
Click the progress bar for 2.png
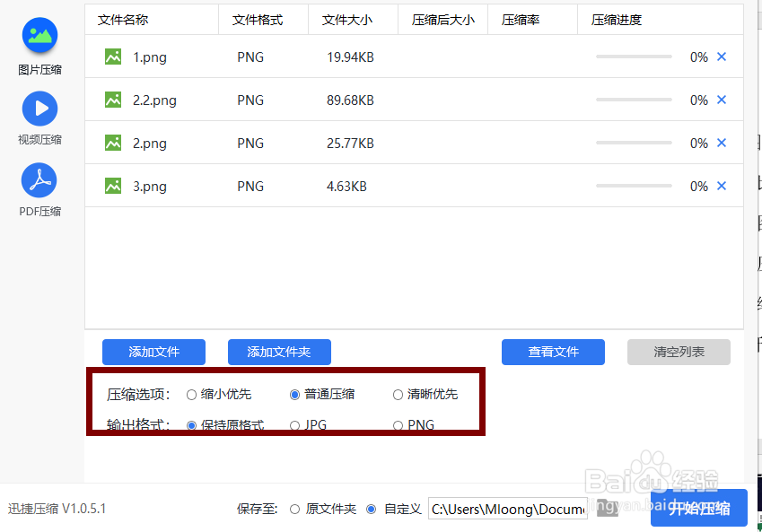click(x=634, y=143)
